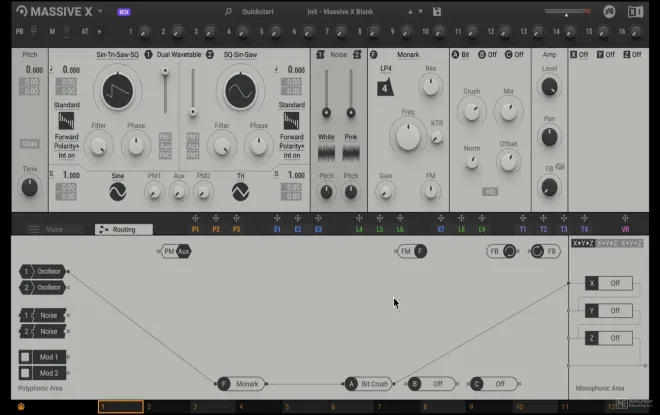The width and height of the screenshot is (660, 415).
Task: Save preset using the floppy disk icon
Action: click(x=437, y=12)
